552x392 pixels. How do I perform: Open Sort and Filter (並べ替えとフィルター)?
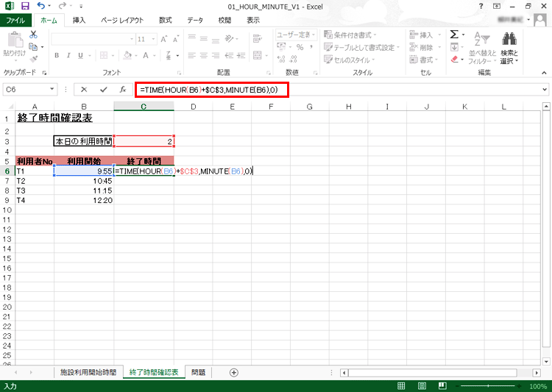coord(482,49)
